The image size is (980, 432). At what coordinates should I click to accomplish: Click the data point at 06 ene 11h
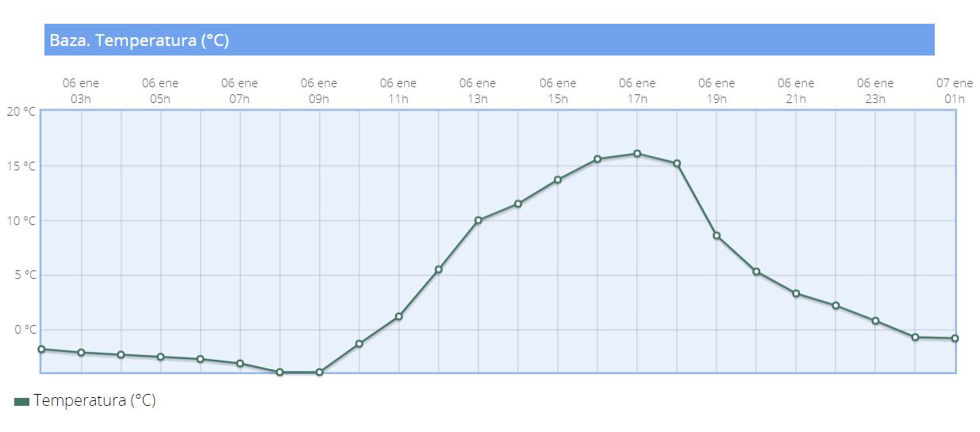tap(398, 316)
